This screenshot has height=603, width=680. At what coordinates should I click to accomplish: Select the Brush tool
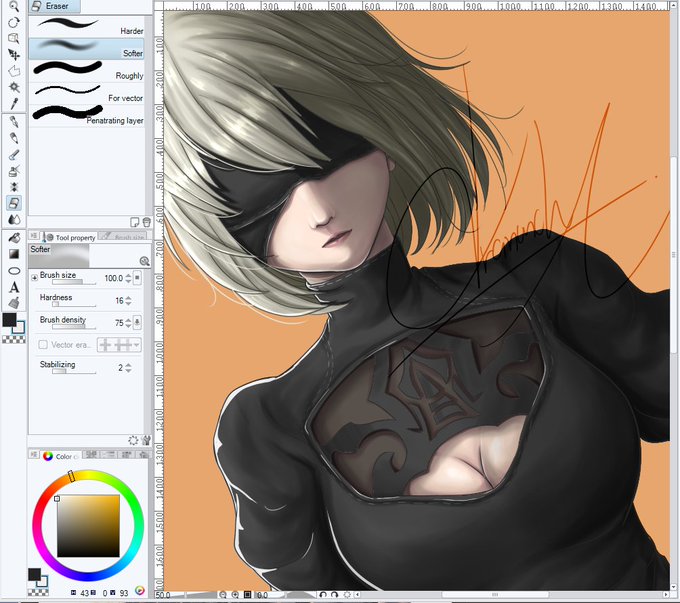(14, 154)
